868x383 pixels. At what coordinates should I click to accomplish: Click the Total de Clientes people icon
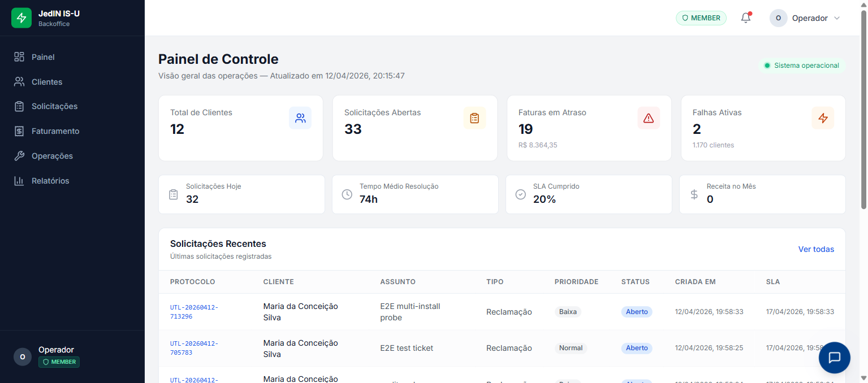(300, 118)
